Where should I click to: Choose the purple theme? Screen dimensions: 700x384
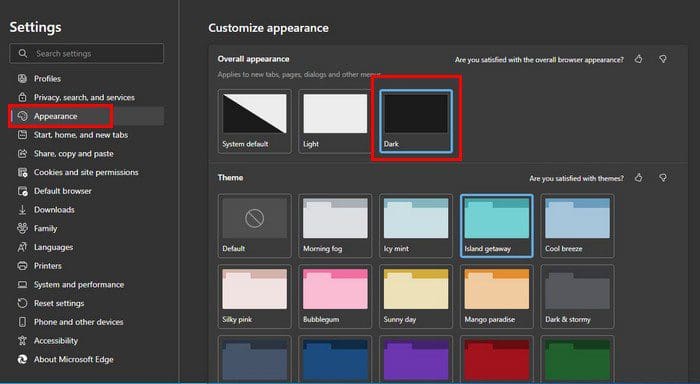(x=416, y=359)
